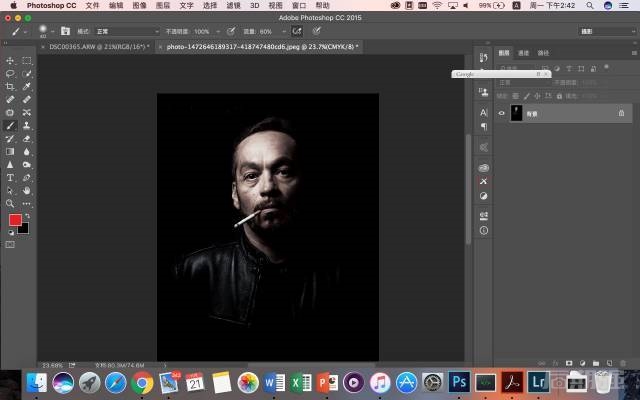Select the Zoom tool
This screenshot has height=400, width=640.
10,203
